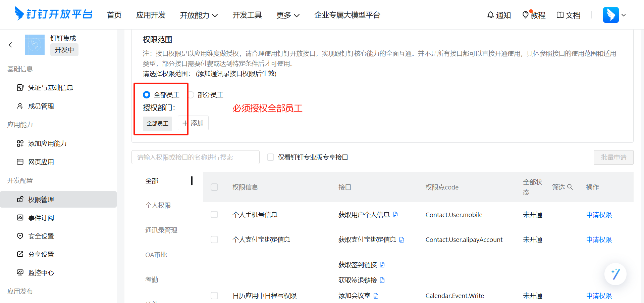Screen dimensions: 644x303
Task: Open the 开发工具 menu
Action: [x=247, y=15]
